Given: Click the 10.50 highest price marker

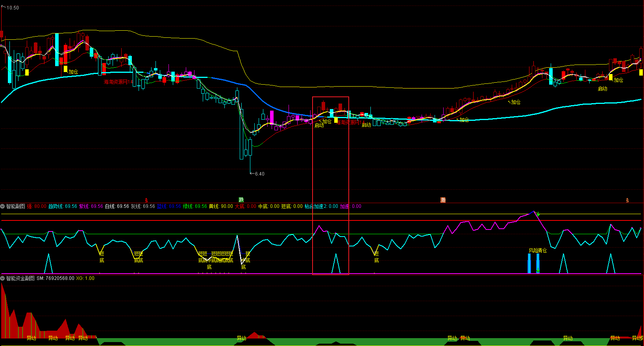Looking at the screenshot, I should (13, 8).
